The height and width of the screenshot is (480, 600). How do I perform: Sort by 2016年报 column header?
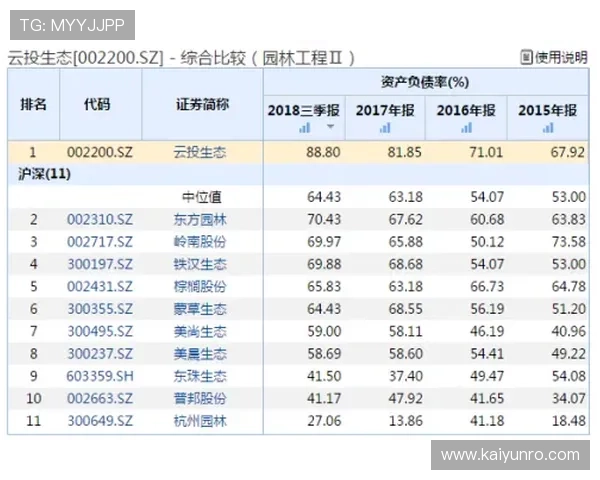[466, 111]
